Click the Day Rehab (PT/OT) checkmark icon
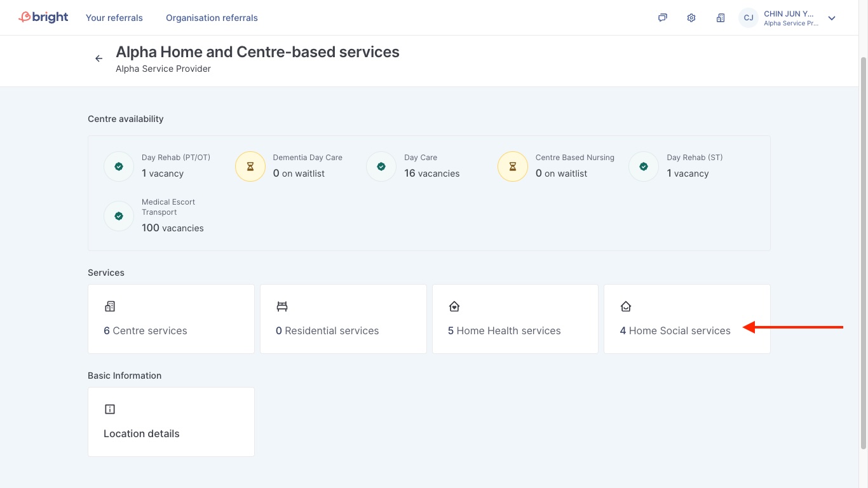The image size is (868, 488). [119, 166]
